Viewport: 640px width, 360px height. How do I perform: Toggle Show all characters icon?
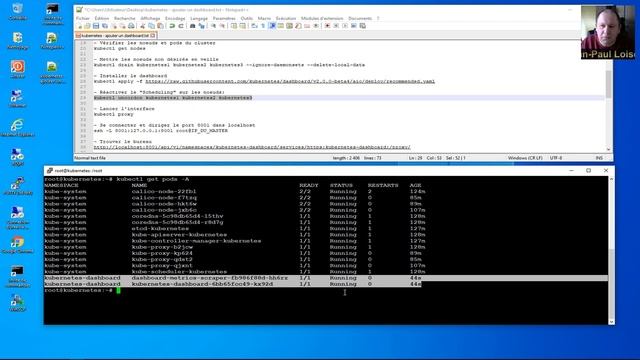point(263,26)
